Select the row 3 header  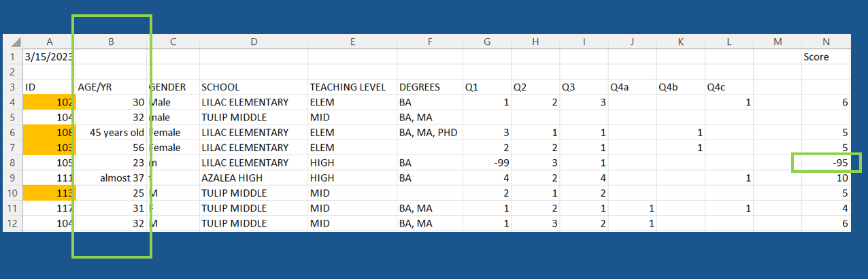click(x=12, y=87)
